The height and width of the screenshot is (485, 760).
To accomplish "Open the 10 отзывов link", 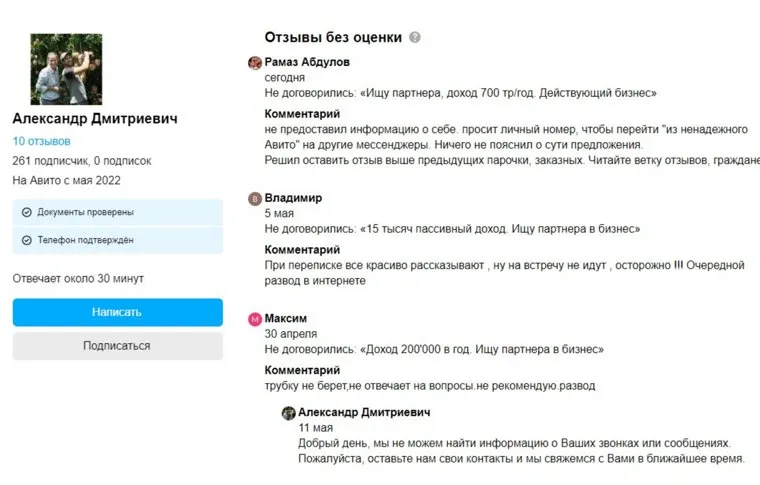I will coord(41,141).
